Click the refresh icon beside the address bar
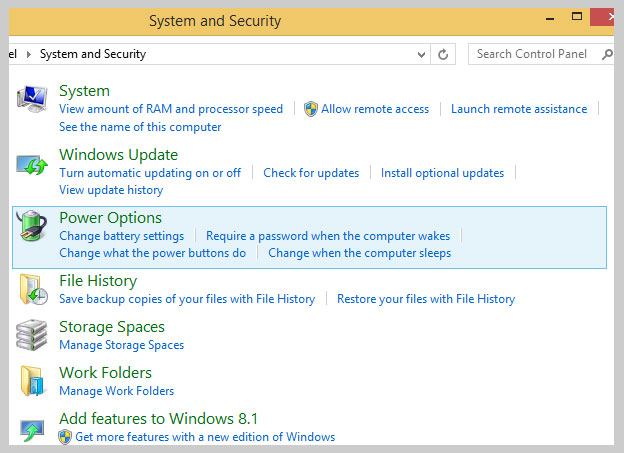The width and height of the screenshot is (624, 453). click(443, 54)
